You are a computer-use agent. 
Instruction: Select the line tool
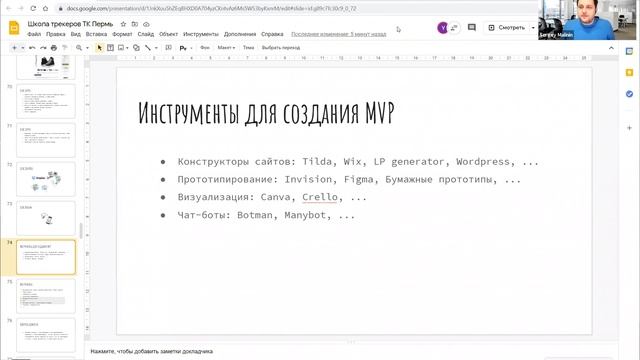[148, 48]
